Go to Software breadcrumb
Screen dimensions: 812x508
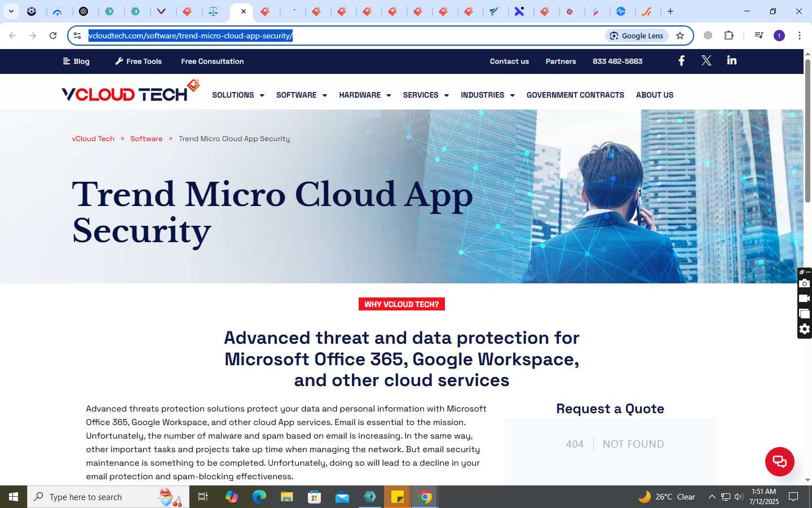146,138
